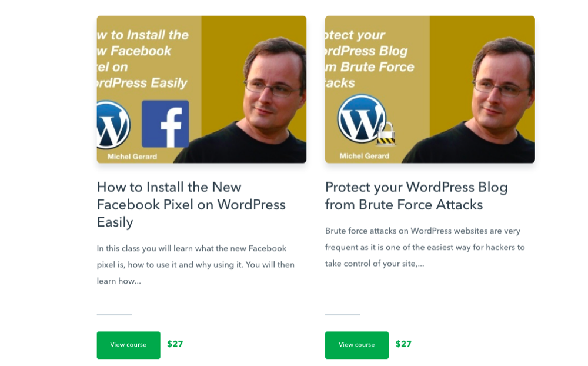The height and width of the screenshot is (366, 588).
Task: Open title 'Protect your WordPress Blog from Brute Force Attacks'
Action: pyautogui.click(x=416, y=196)
